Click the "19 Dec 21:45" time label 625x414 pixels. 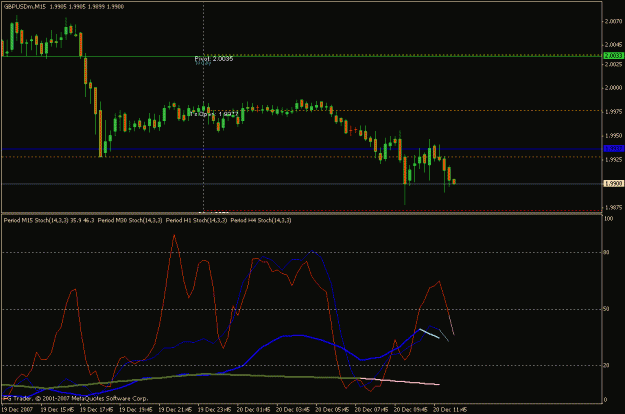(x=175, y=409)
